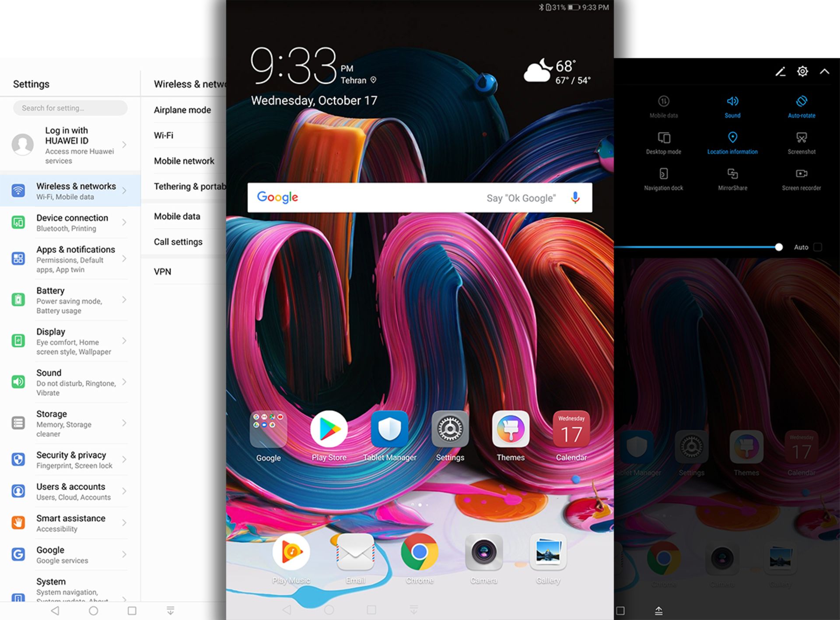Expand Display settings chevron

[x=124, y=341]
